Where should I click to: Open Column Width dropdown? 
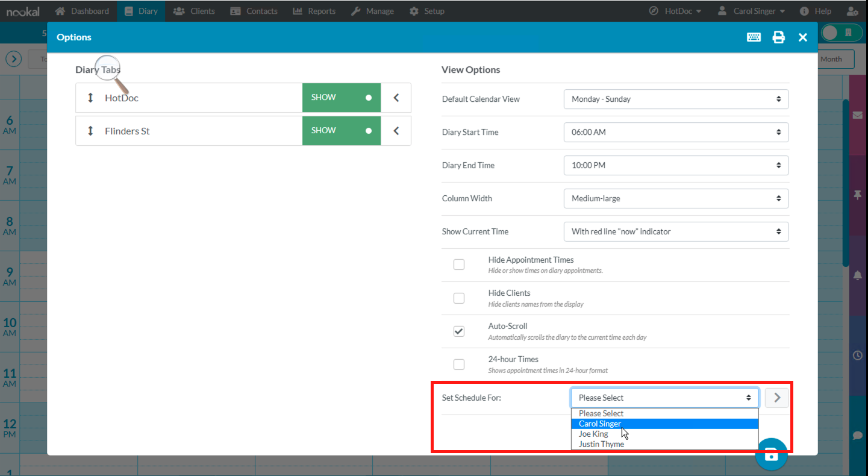676,198
